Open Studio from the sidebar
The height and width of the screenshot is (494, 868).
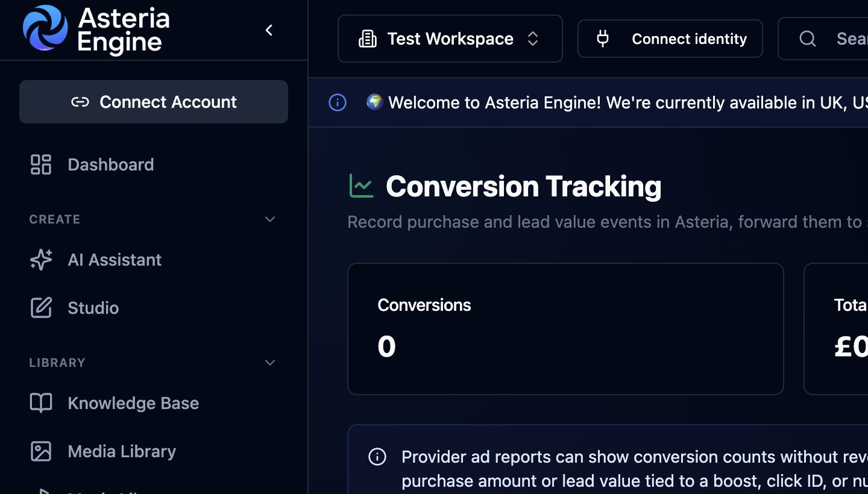(154, 308)
